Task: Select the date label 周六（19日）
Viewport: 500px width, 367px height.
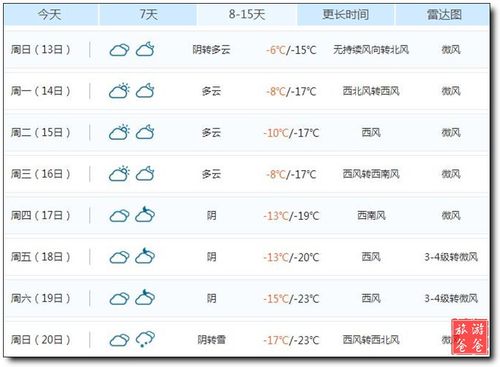Action: tap(40, 298)
